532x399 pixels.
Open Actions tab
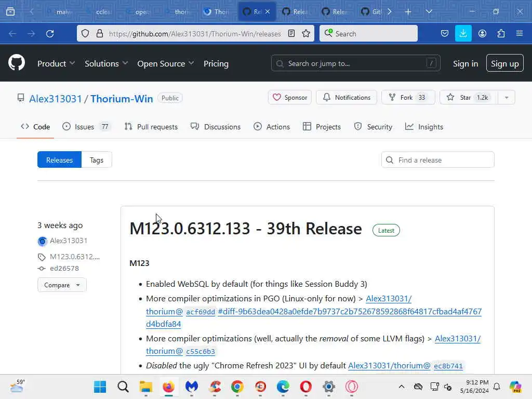tap(272, 127)
